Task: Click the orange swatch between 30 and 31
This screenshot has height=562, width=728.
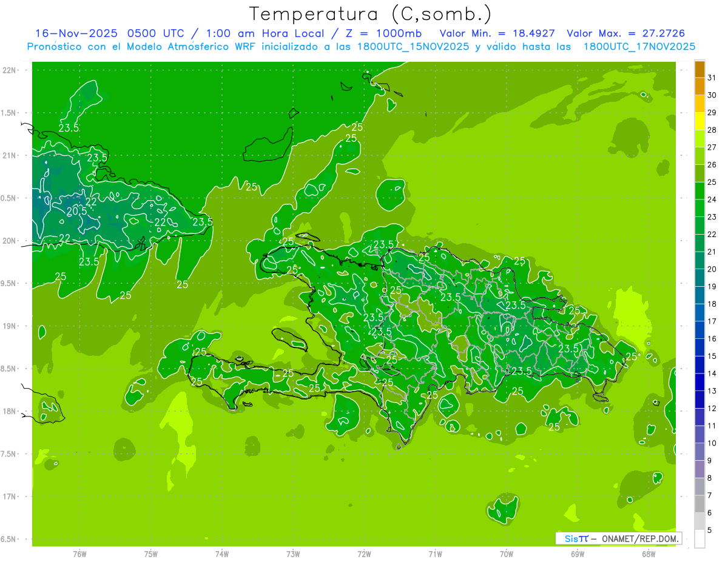Action: (x=699, y=86)
